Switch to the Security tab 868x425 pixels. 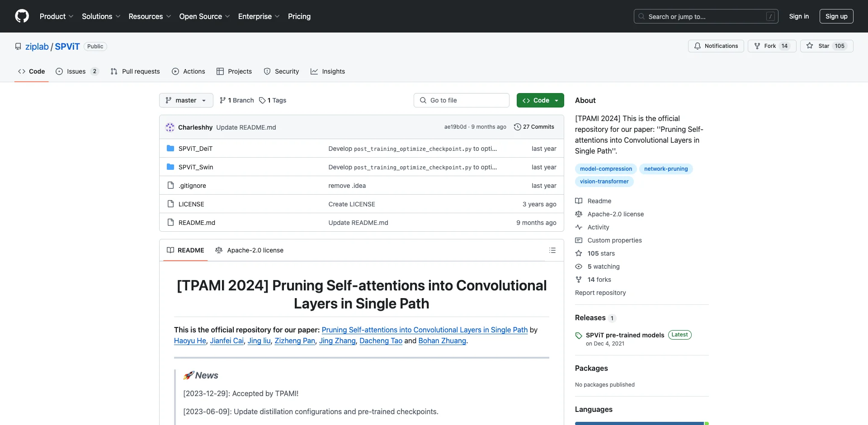pos(281,71)
